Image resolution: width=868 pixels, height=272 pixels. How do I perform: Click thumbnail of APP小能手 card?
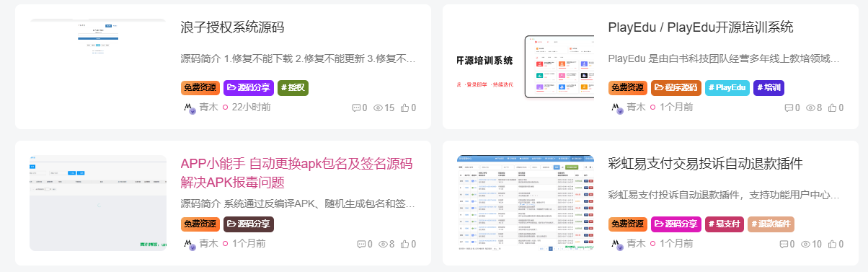(x=97, y=203)
